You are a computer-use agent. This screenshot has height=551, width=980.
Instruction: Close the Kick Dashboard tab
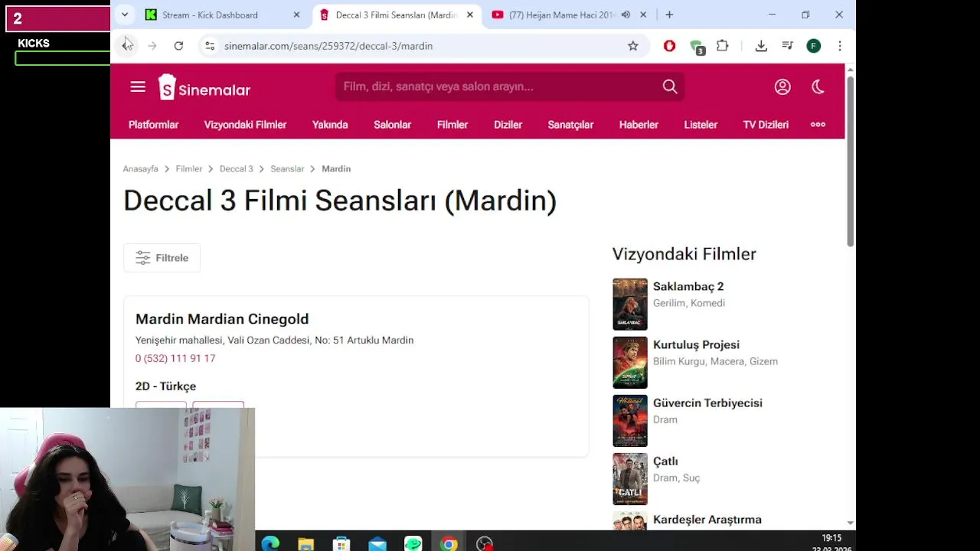tap(296, 15)
